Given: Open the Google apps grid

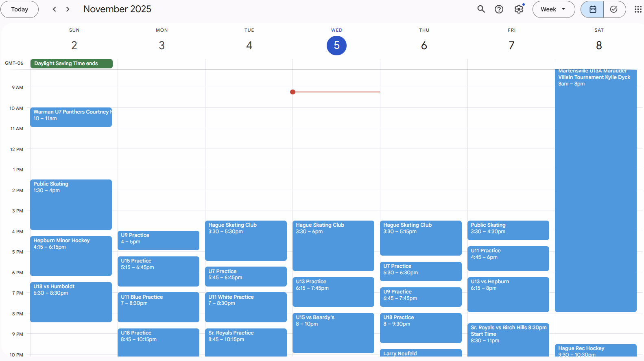Looking at the screenshot, I should (637, 9).
